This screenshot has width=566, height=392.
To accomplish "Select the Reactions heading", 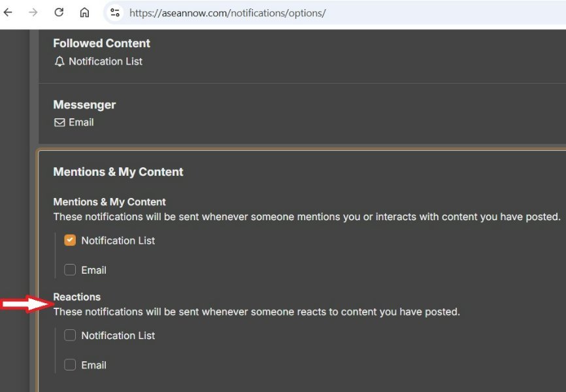I will (76, 297).
